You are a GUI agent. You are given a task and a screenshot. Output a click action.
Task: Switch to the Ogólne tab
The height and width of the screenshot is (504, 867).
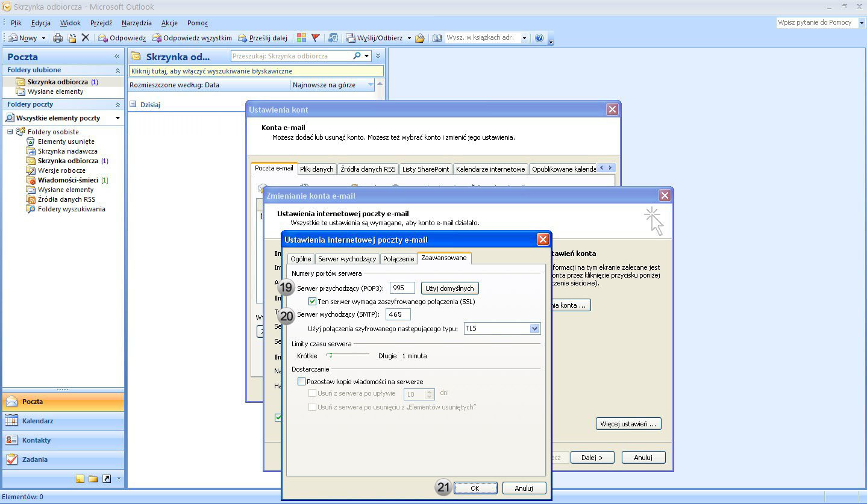300,259
